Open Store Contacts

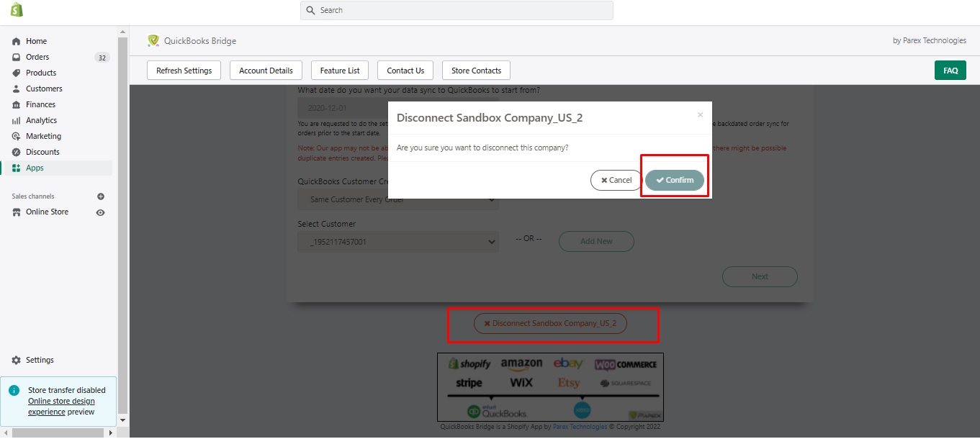pyautogui.click(x=476, y=71)
